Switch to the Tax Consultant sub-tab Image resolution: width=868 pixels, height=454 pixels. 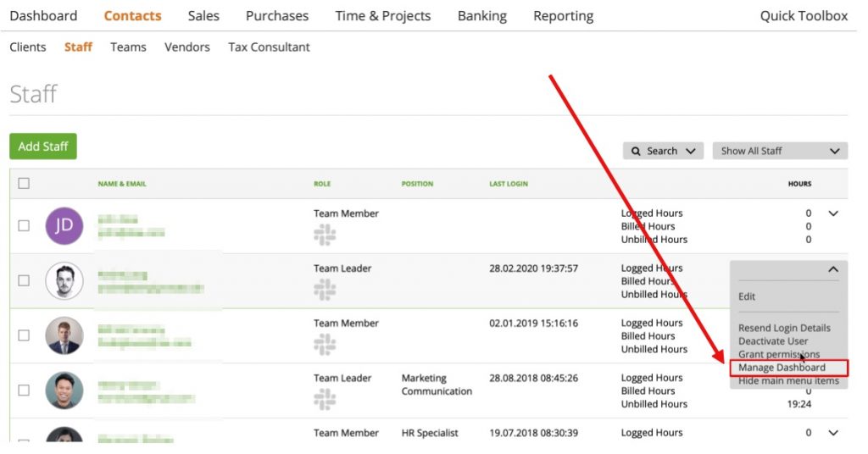click(x=269, y=47)
